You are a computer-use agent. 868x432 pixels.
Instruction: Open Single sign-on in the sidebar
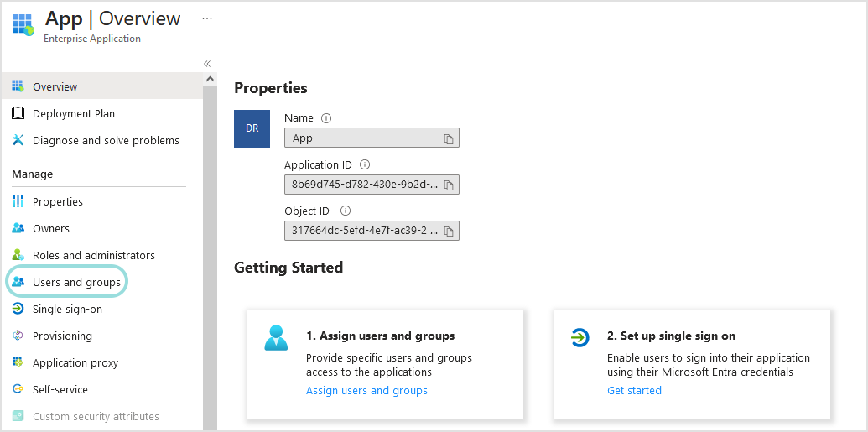tap(68, 309)
